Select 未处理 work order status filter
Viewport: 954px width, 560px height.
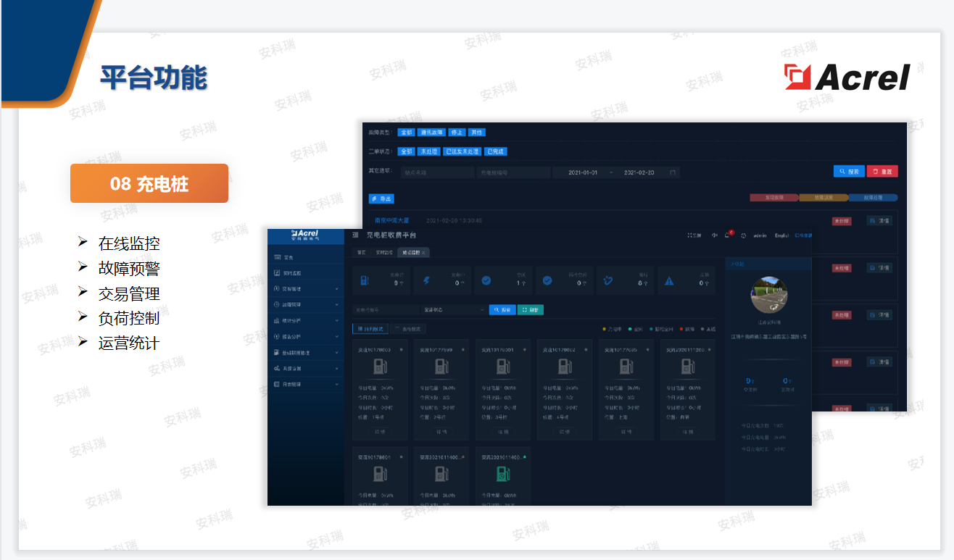428,151
